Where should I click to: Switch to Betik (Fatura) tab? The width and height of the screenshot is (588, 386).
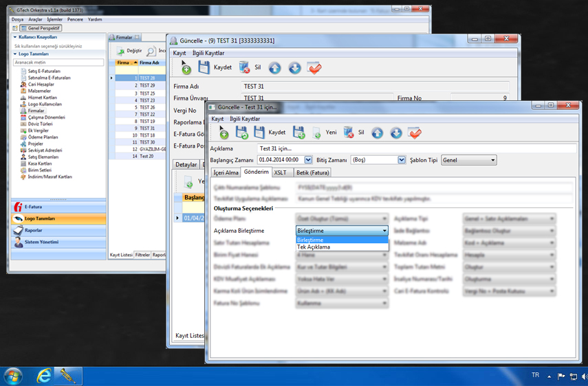312,172
